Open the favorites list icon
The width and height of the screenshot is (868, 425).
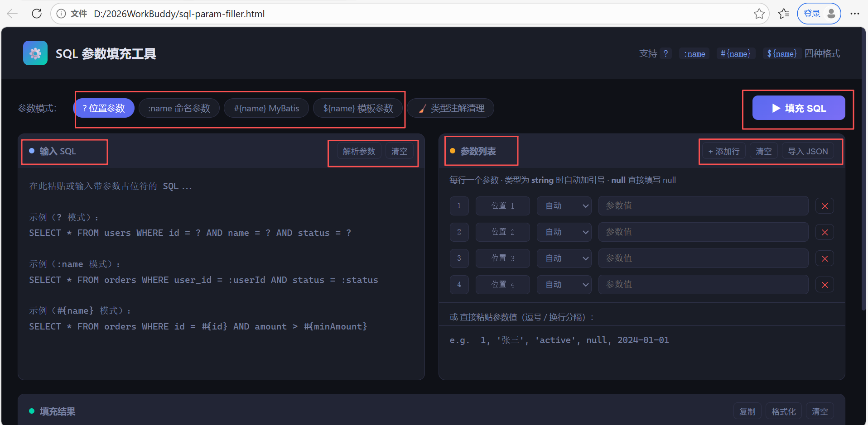[x=784, y=14]
